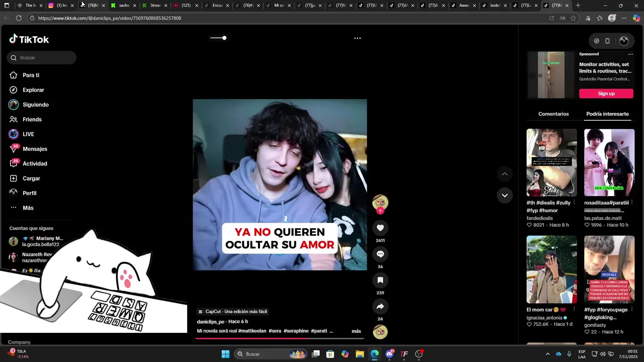This screenshot has width=644, height=362.
Task: Seek on the red video progress bar
Action: tap(279, 338)
